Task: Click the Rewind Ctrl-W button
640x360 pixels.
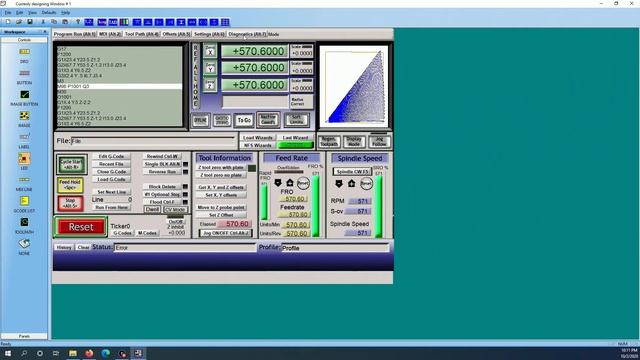Action: coord(162,156)
